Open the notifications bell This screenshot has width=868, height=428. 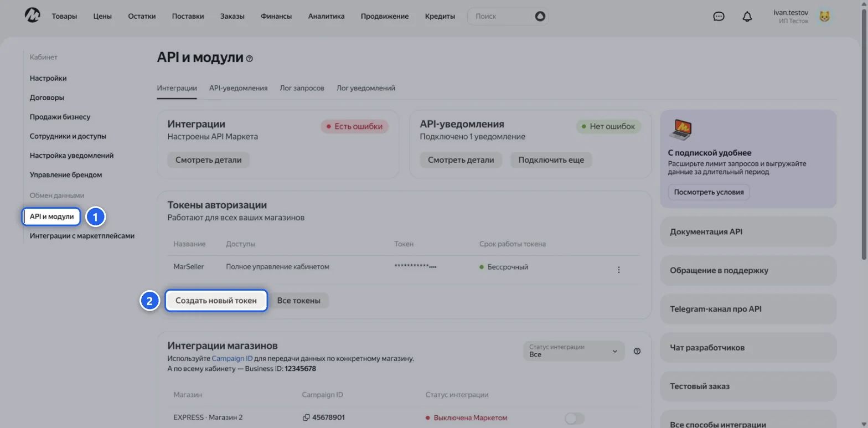(747, 16)
